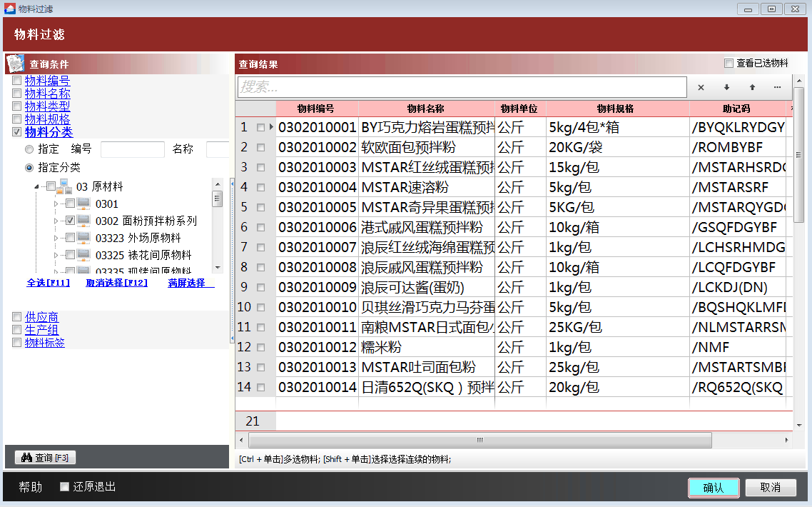Click the 查询 [F3] button
Screen dimensions: 812x507
(x=45, y=458)
